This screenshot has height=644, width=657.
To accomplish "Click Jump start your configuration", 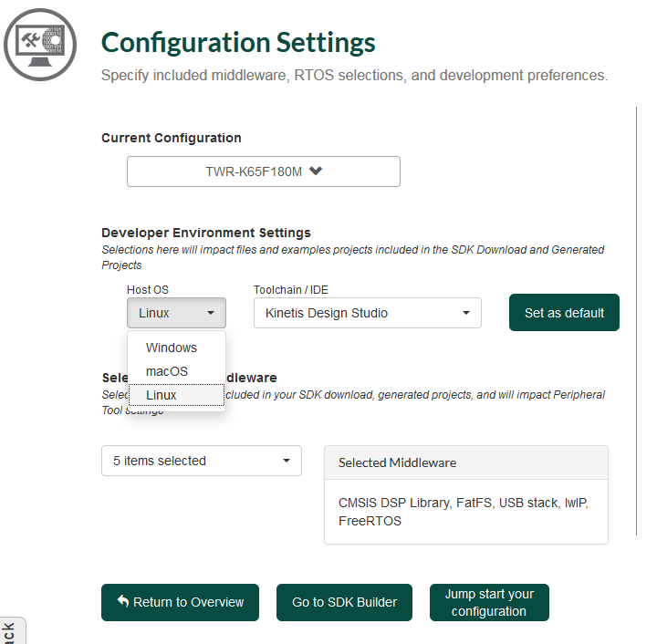I will tap(489, 602).
